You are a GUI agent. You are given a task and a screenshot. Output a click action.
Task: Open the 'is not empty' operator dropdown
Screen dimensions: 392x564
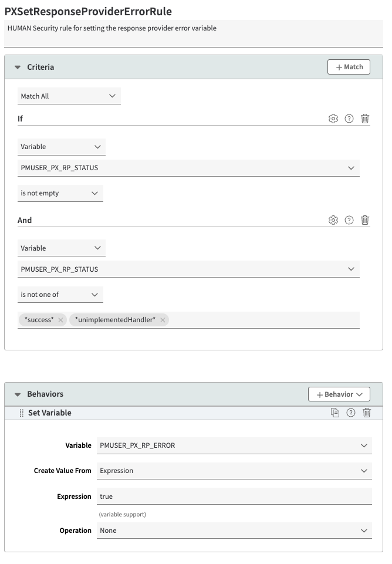60,193
